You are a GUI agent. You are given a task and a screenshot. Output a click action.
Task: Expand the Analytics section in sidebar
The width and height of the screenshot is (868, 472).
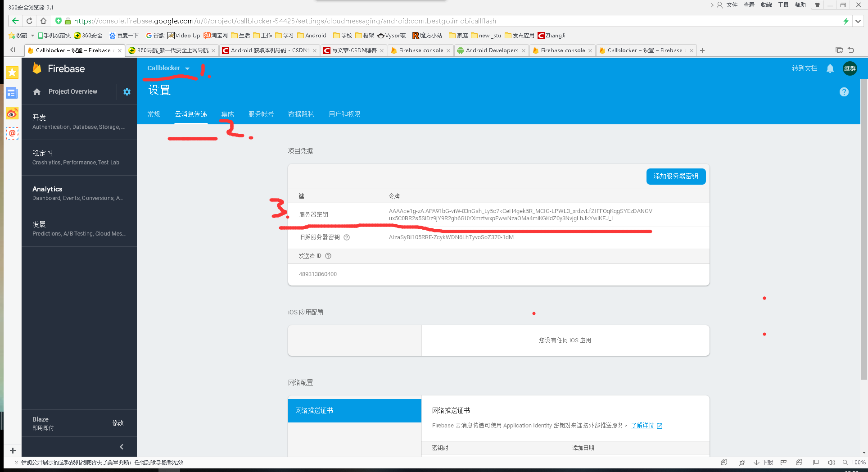[79, 193]
